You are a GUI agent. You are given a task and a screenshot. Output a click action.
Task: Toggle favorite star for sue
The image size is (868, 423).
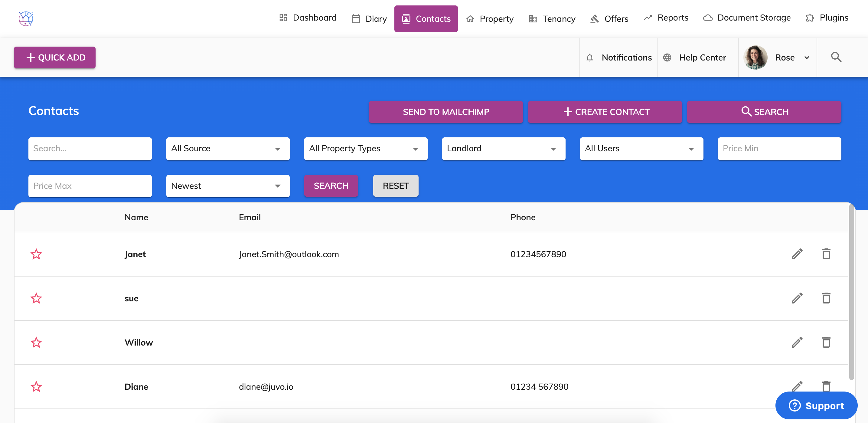(x=36, y=298)
